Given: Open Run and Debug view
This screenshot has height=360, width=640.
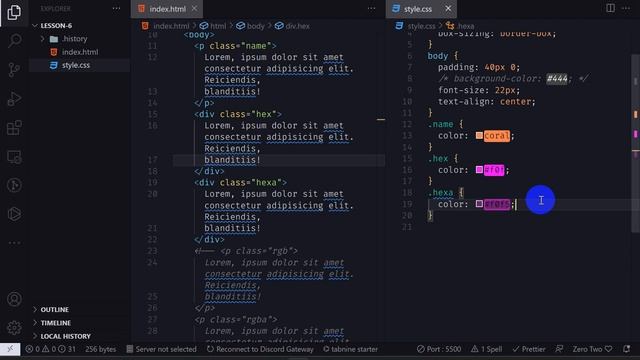Looking at the screenshot, I should coord(14,99).
